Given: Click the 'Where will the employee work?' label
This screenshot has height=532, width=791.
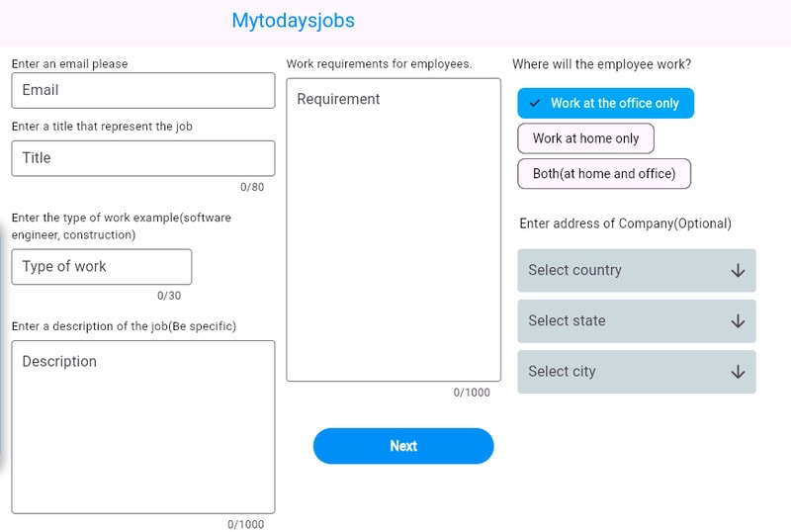Looking at the screenshot, I should 601,64.
